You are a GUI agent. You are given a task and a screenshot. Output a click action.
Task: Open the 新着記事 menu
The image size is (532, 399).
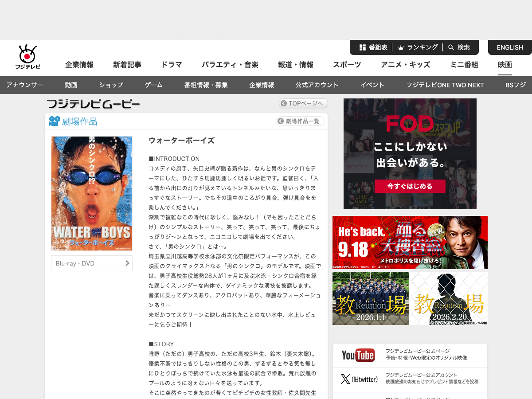(x=127, y=65)
